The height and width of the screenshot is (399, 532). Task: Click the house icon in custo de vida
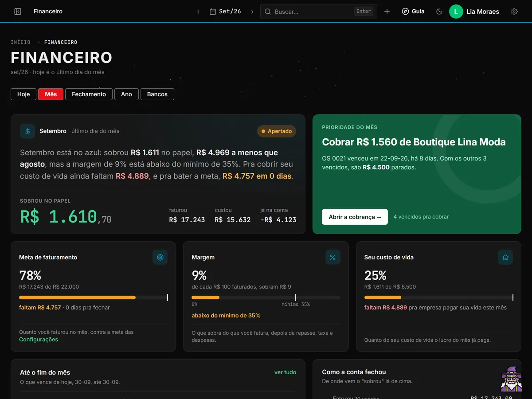(x=505, y=257)
